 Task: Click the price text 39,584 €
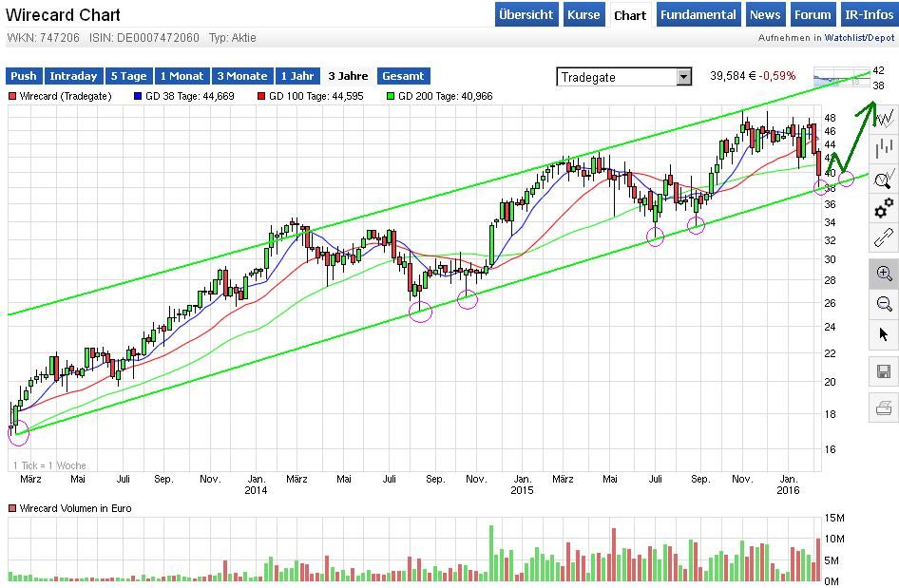pyautogui.click(x=733, y=76)
